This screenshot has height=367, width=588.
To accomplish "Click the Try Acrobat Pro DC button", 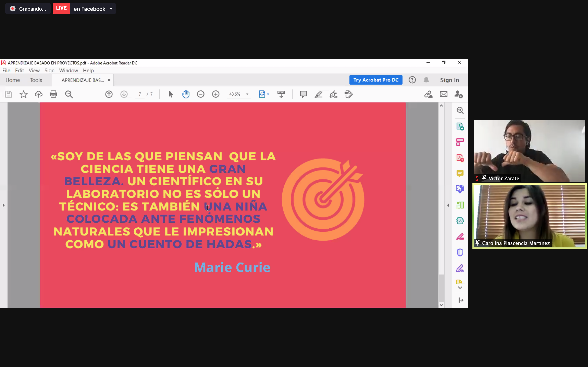I will pos(376,80).
